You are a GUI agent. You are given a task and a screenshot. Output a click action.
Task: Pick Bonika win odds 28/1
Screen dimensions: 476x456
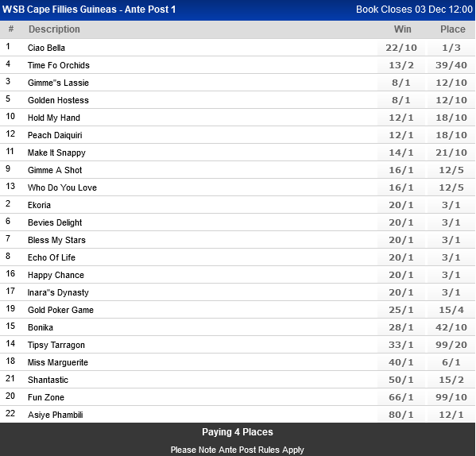[401, 327]
